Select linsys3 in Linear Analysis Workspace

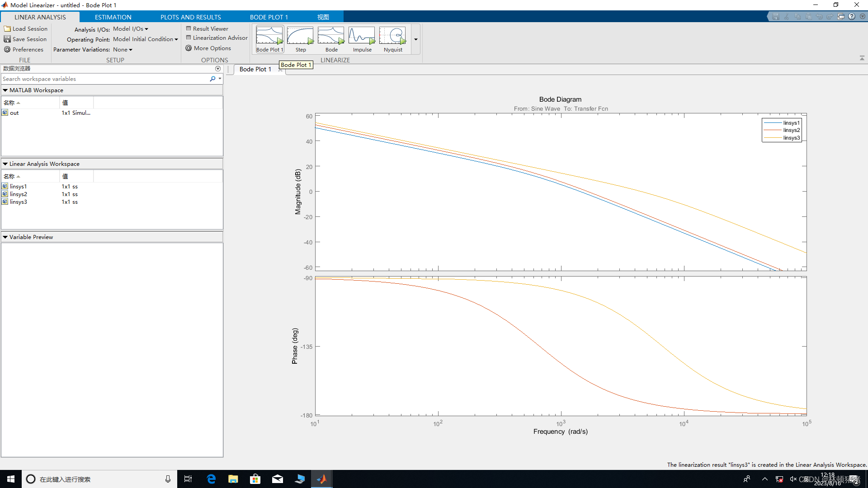19,202
